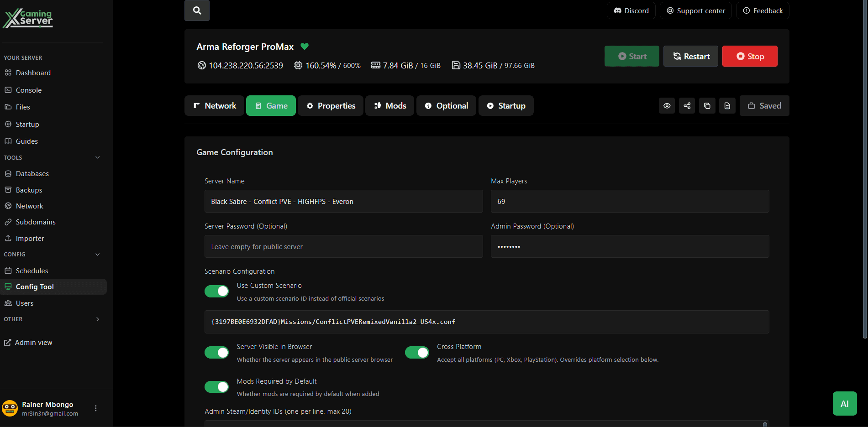Open the Support center
This screenshot has height=427, width=868.
coord(695,10)
